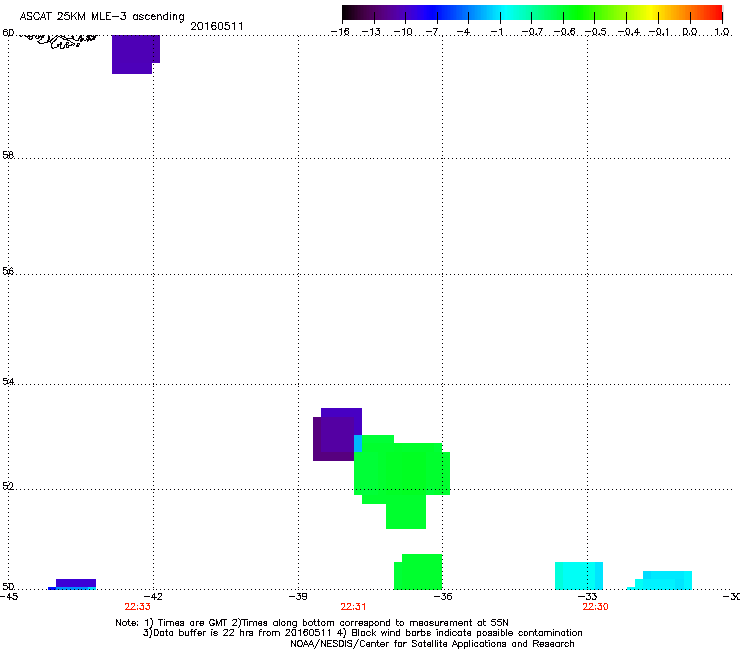Viewport: 740px width, 650px height.
Task: Click the -1 label on the color scale
Action: click(x=496, y=32)
